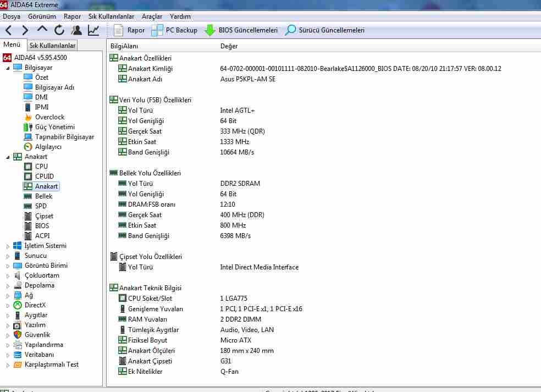Click the PC Backup toolbar button
541x392 pixels.
[x=174, y=30]
